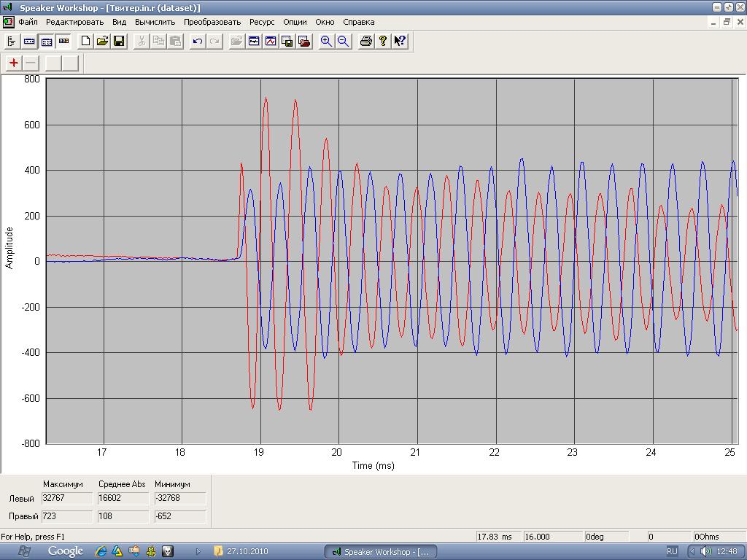Zoom out with the minus magnifier
This screenshot has height=560, width=747.
[343, 42]
